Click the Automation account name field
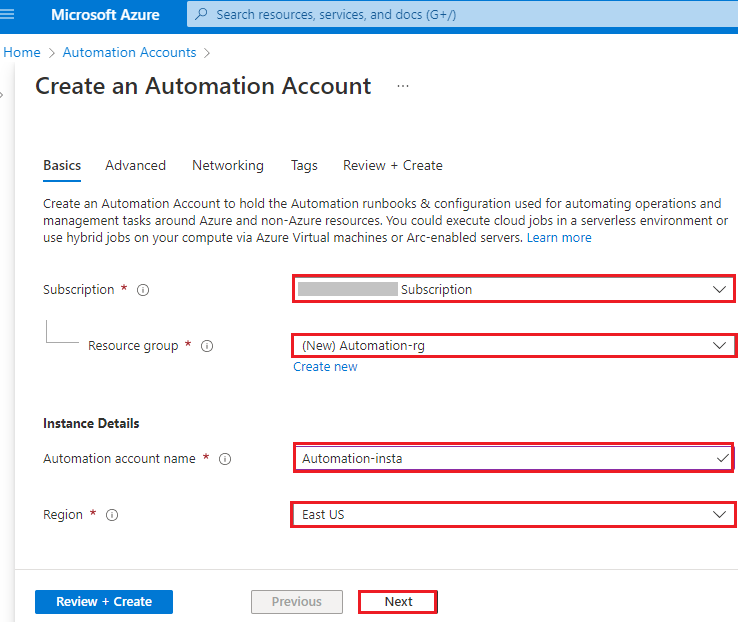 pos(505,459)
